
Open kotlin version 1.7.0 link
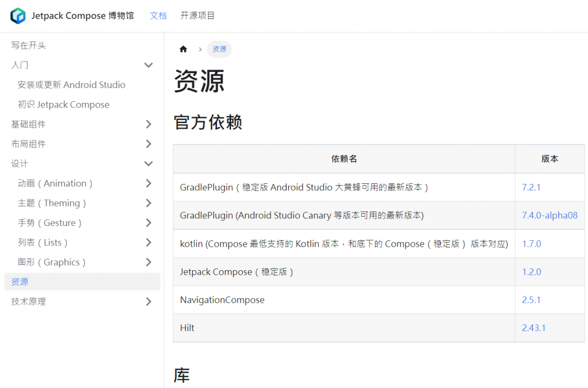pos(532,244)
